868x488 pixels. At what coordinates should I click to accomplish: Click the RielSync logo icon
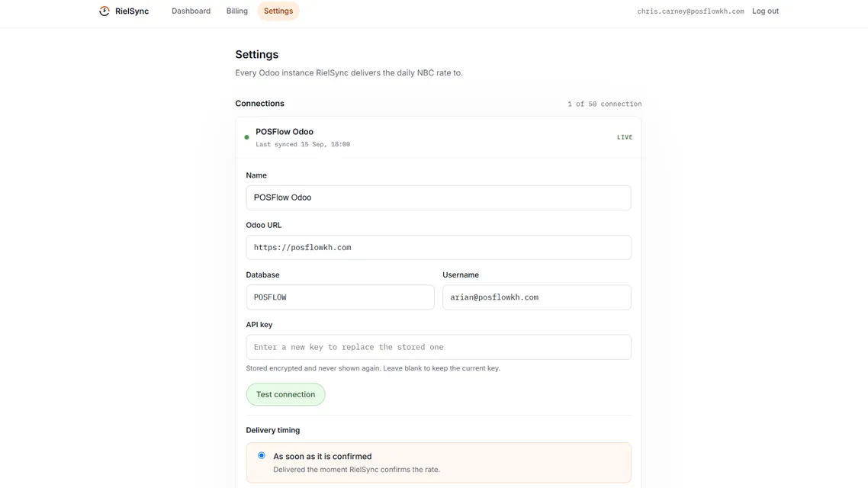(104, 11)
